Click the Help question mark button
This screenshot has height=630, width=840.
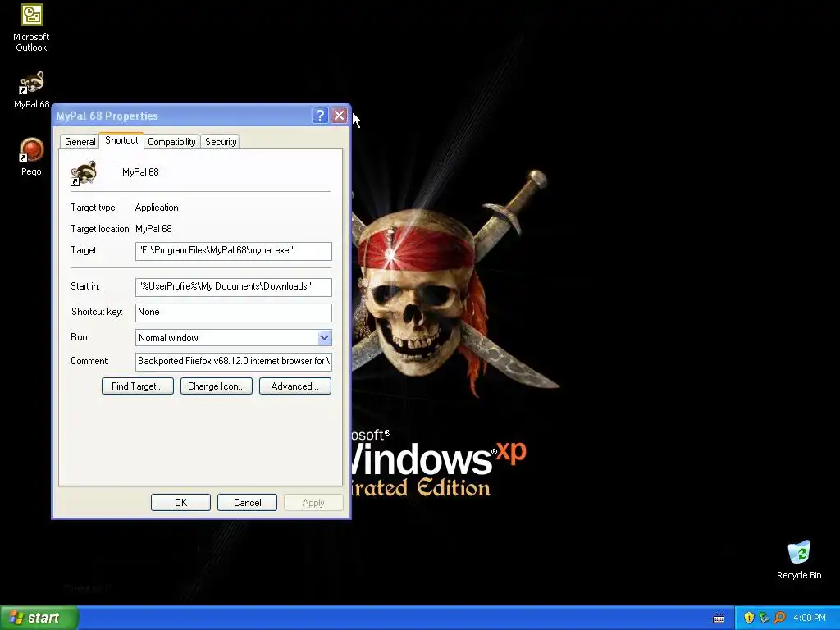tap(320, 115)
